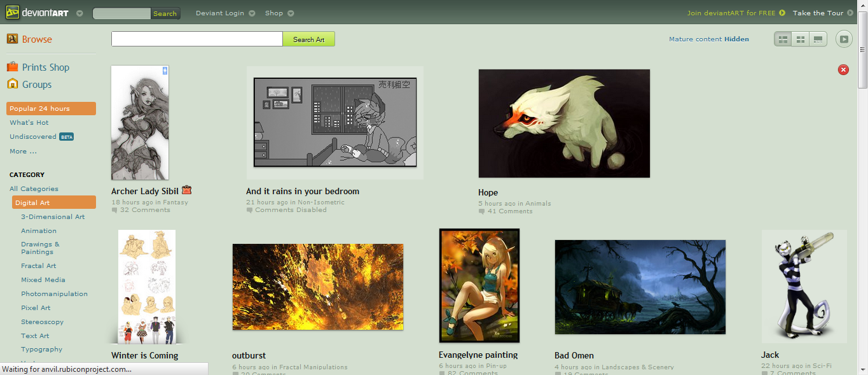Open Bad Omen landscape thumbnail
868x375 pixels.
tap(640, 287)
